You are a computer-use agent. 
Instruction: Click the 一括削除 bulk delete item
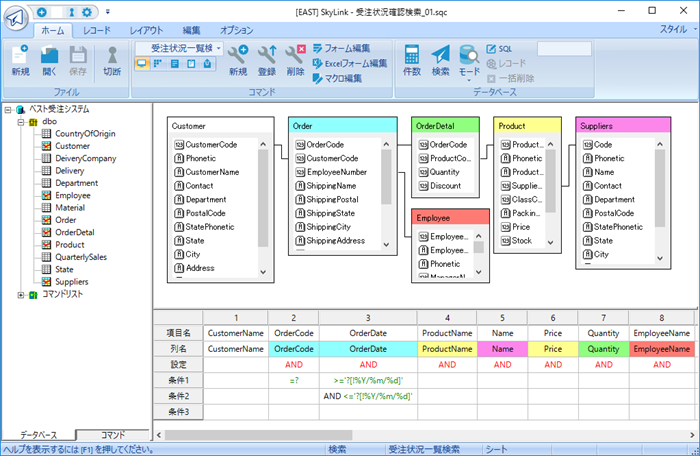510,79
